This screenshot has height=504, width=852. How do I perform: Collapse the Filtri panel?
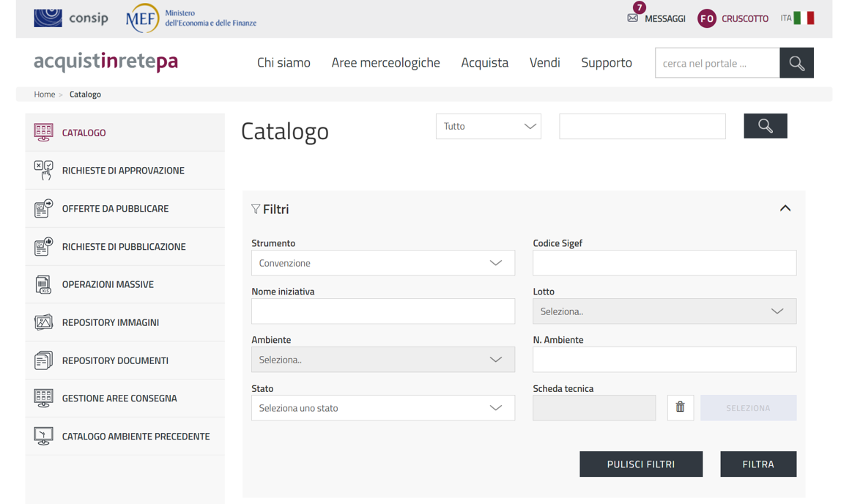(785, 209)
